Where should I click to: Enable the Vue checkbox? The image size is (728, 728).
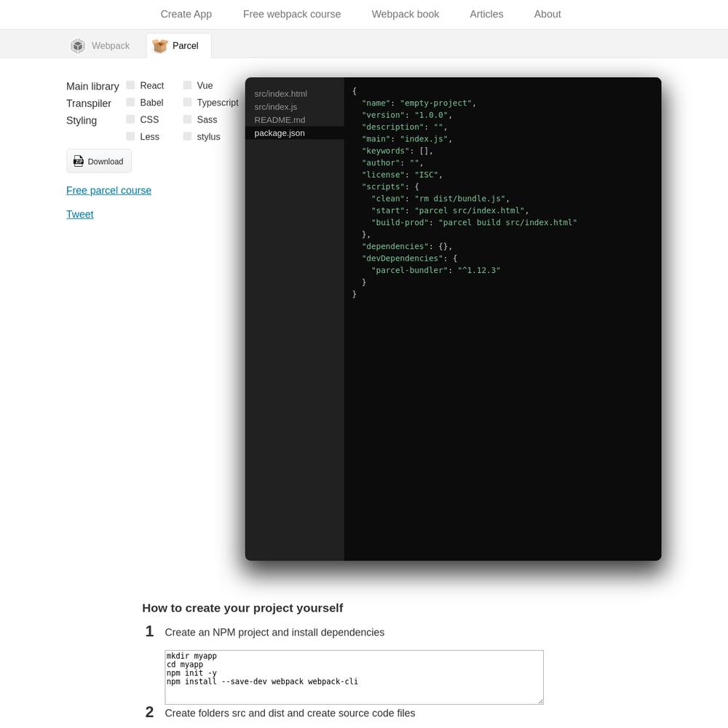(x=187, y=85)
